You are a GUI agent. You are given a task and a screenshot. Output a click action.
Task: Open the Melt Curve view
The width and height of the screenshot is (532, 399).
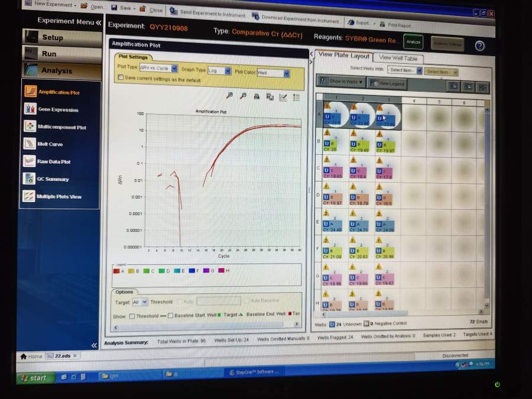tap(50, 144)
